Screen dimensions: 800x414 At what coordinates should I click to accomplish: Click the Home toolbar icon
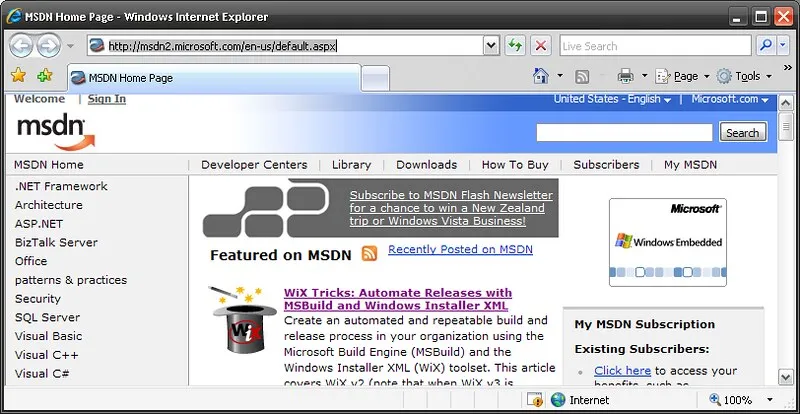pyautogui.click(x=540, y=76)
